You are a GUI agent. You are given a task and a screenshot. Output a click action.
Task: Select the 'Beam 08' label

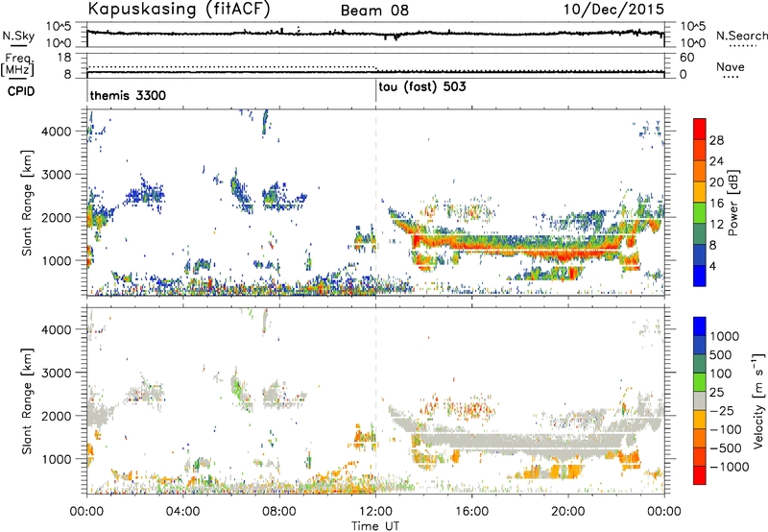tap(374, 11)
